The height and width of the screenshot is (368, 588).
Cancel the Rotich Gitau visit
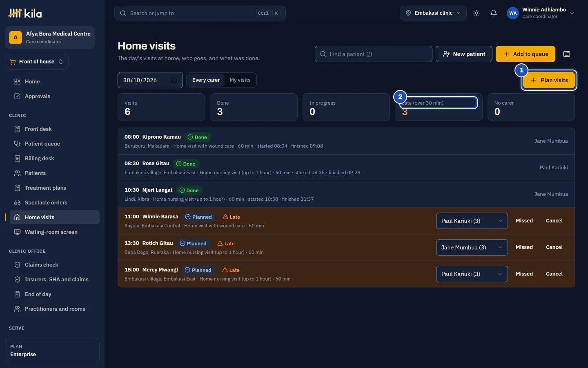point(554,247)
